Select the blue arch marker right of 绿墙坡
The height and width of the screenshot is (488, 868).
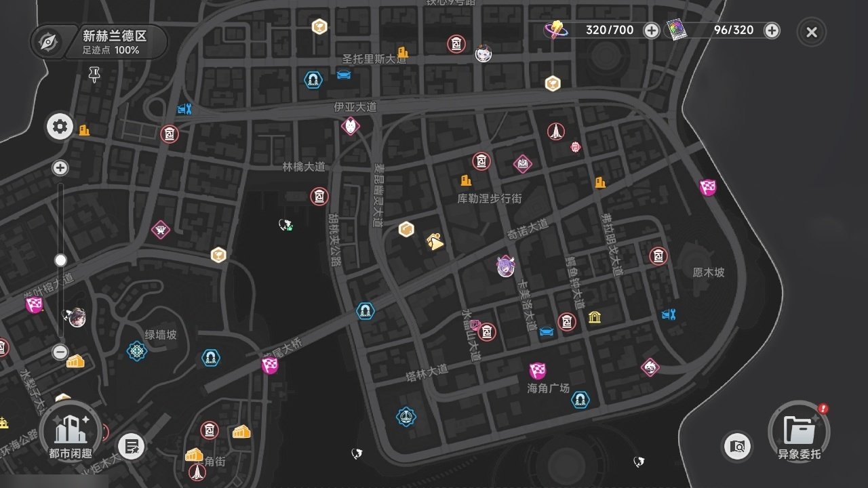pos(211,357)
